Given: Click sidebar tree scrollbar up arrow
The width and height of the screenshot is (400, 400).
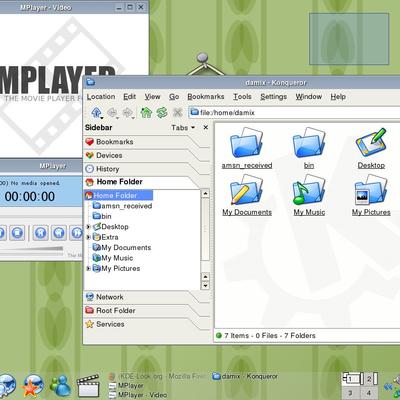Looking at the screenshot, I should pyautogui.click(x=205, y=193).
